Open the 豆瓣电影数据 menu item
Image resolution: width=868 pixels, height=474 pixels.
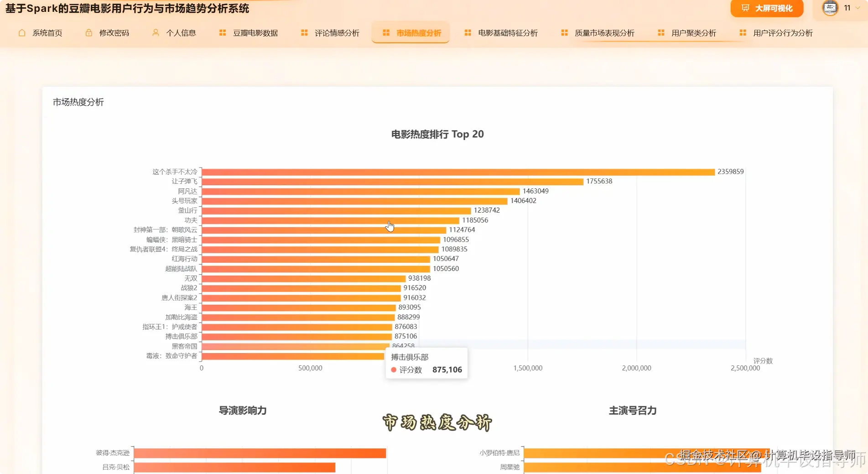coord(249,33)
